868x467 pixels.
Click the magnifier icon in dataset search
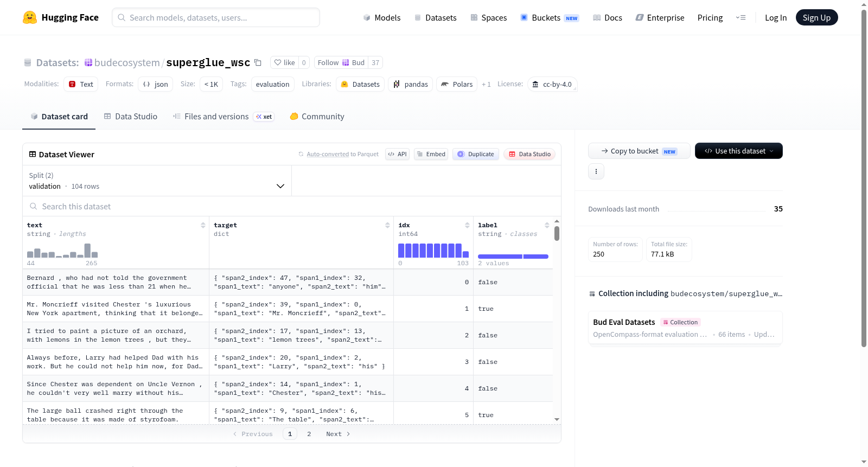34,206
